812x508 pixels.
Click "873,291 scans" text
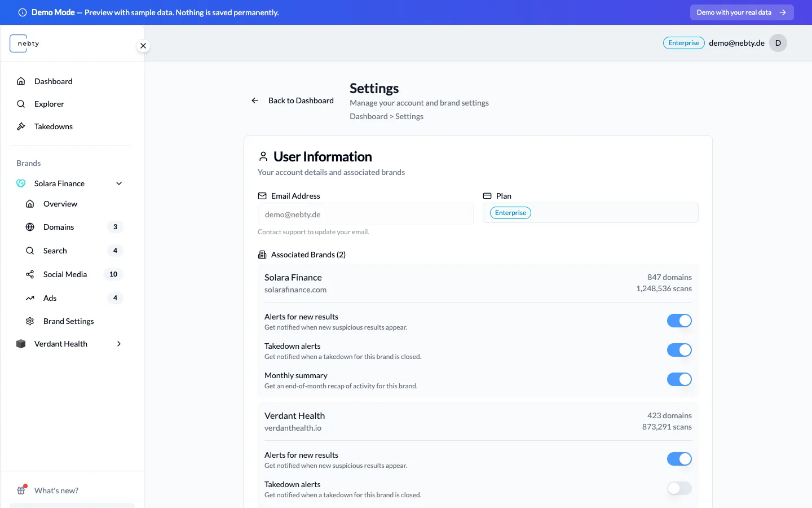click(667, 427)
